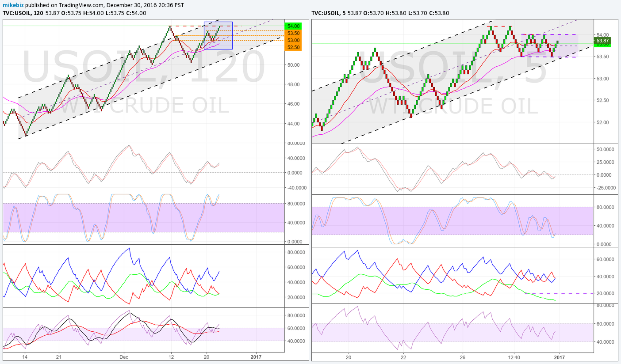The height and width of the screenshot is (364, 621).
Task: Click the 50.00 price axis value
Action: coord(294,65)
